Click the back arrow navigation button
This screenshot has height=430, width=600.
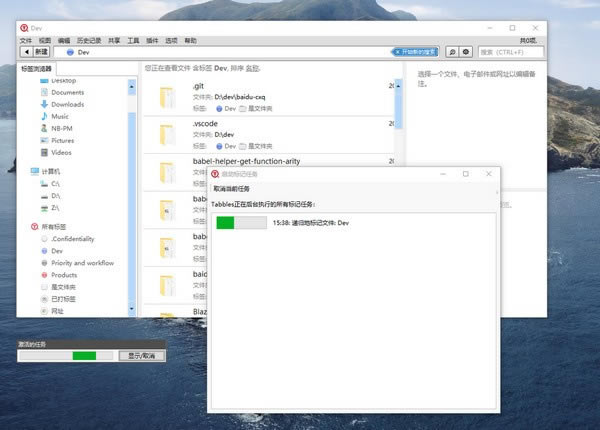(x=25, y=51)
